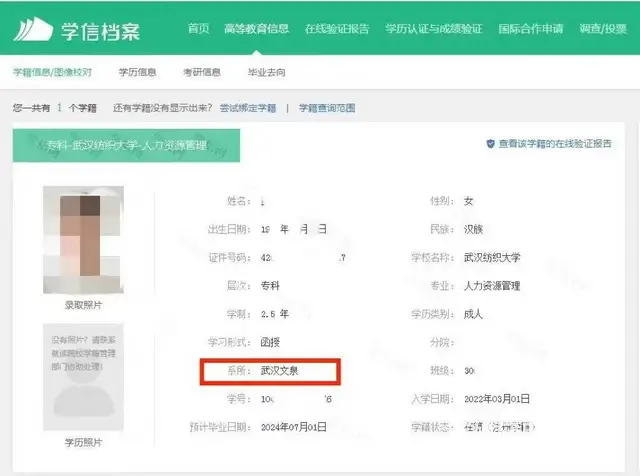Viewport: 640px width, 476px height.
Task: Click the 成人 education type value
Action: (473, 314)
